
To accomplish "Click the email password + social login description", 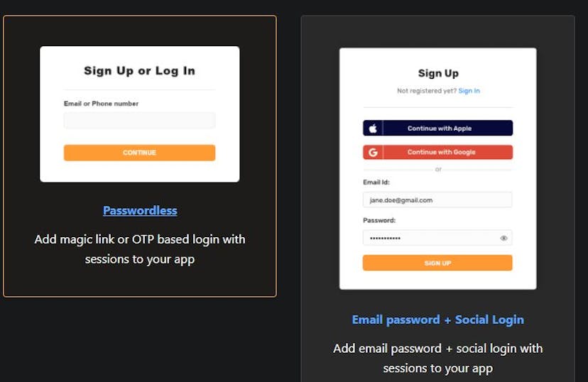I will [x=437, y=358].
